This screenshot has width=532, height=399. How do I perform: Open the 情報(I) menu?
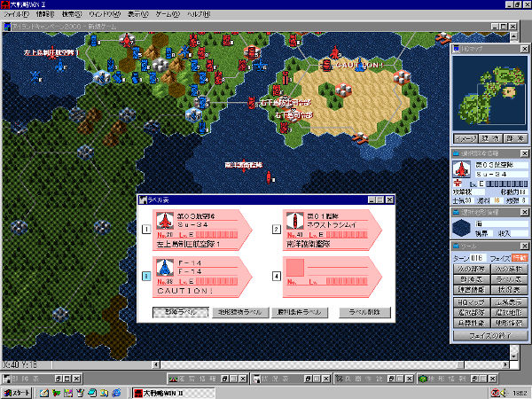tap(45, 14)
